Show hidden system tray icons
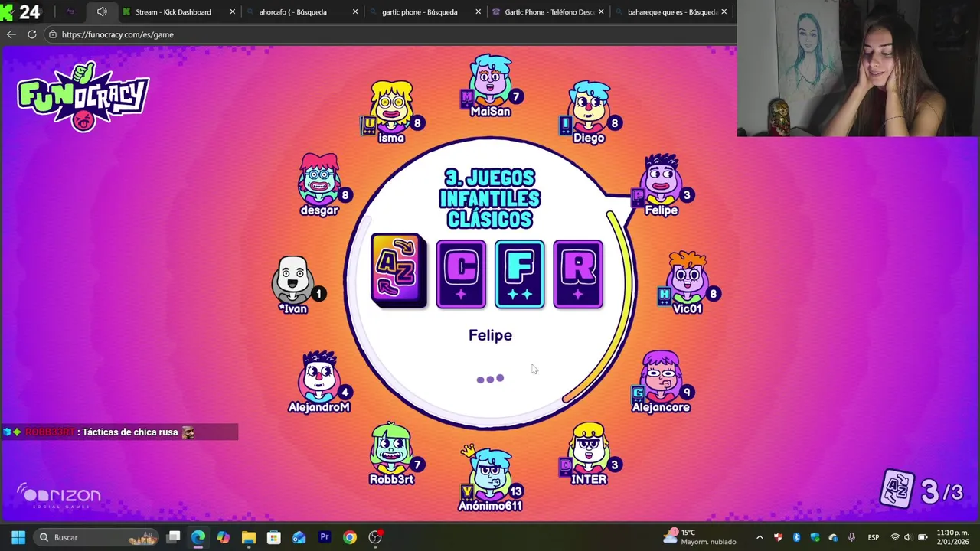Viewport: 980px width, 551px height. (759, 537)
